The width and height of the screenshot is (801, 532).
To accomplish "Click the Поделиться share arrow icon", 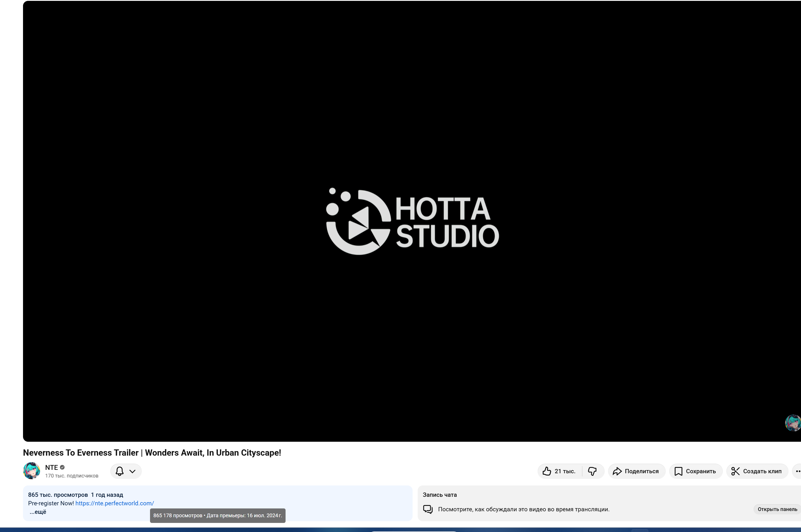I will point(617,471).
